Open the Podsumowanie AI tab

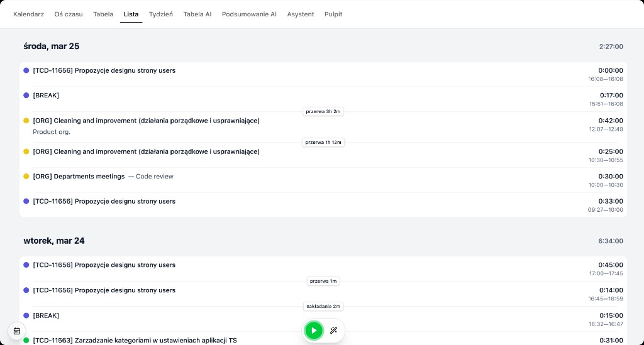[x=249, y=14]
